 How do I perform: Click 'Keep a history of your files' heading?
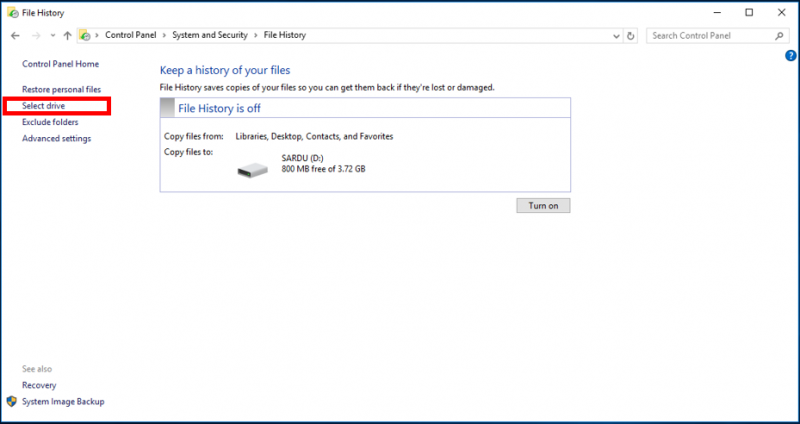click(225, 70)
